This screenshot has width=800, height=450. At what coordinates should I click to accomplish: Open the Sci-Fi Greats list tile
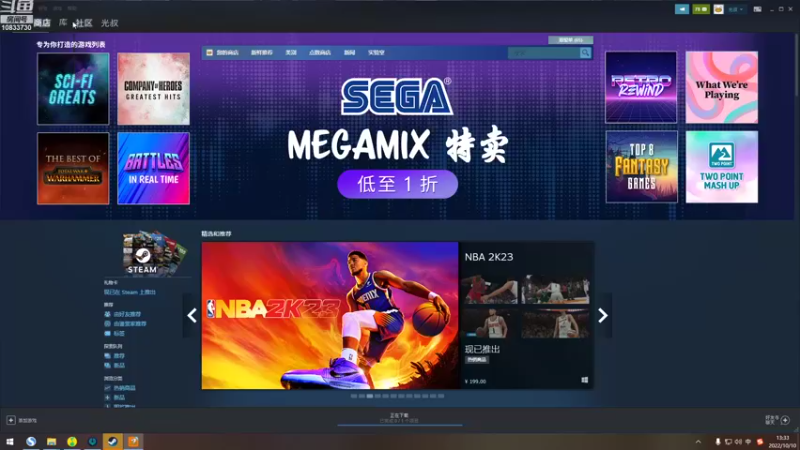click(x=73, y=89)
